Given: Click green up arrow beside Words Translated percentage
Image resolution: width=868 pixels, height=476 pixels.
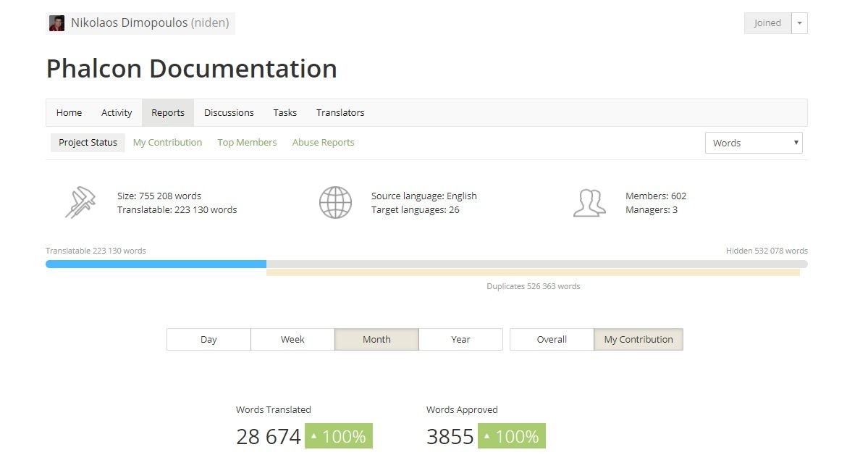Looking at the screenshot, I should click(314, 436).
